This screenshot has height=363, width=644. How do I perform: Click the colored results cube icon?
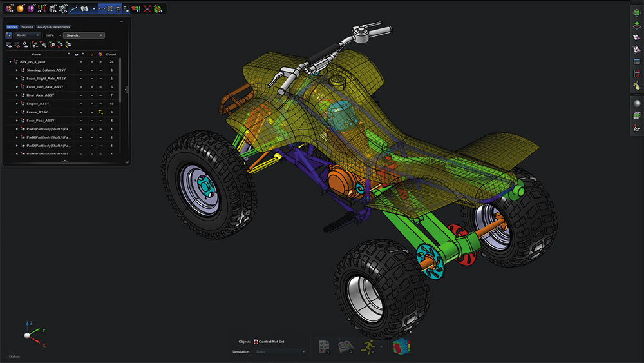(x=401, y=346)
